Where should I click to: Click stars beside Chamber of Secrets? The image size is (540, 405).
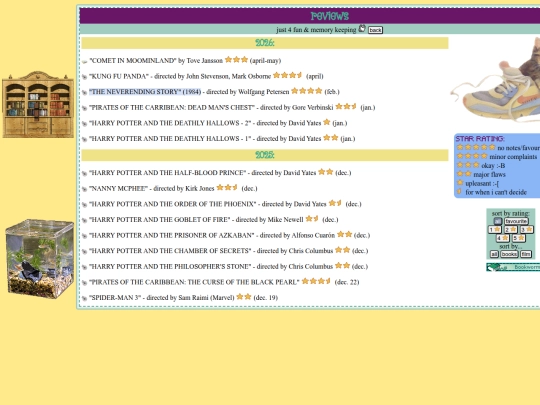(343, 250)
